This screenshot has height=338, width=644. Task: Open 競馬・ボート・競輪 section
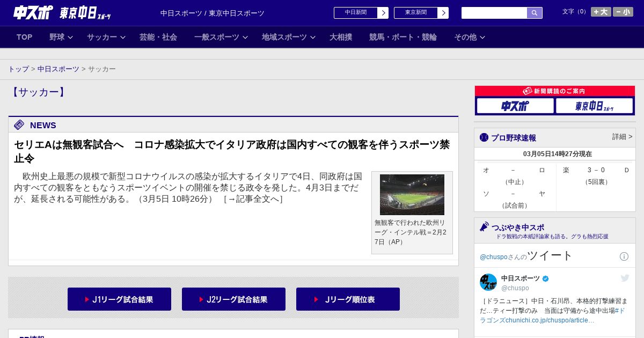(403, 37)
